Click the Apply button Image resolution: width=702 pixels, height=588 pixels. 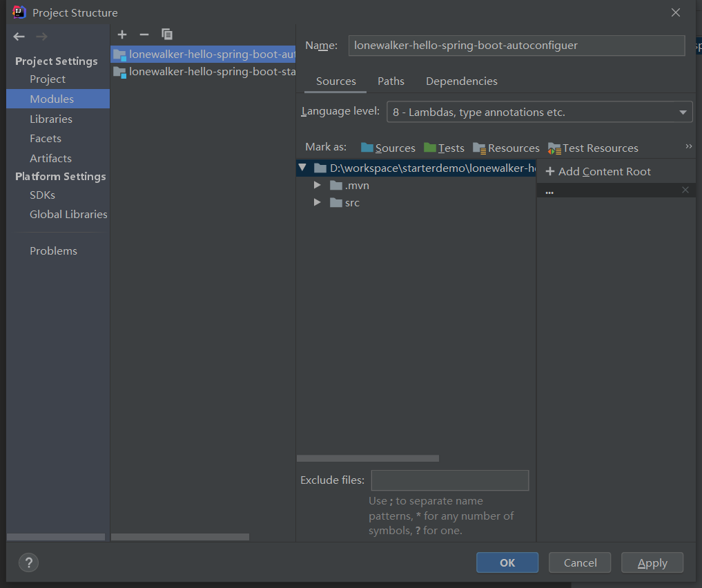[x=652, y=562]
